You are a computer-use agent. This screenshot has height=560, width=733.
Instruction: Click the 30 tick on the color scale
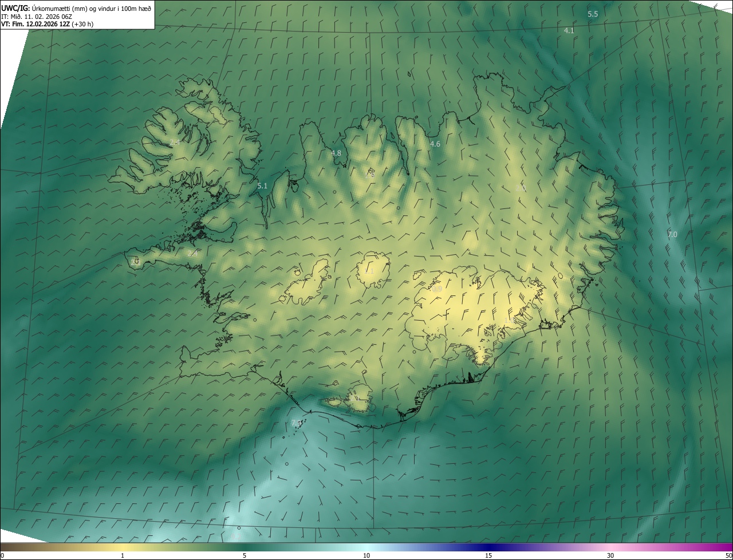(x=610, y=555)
